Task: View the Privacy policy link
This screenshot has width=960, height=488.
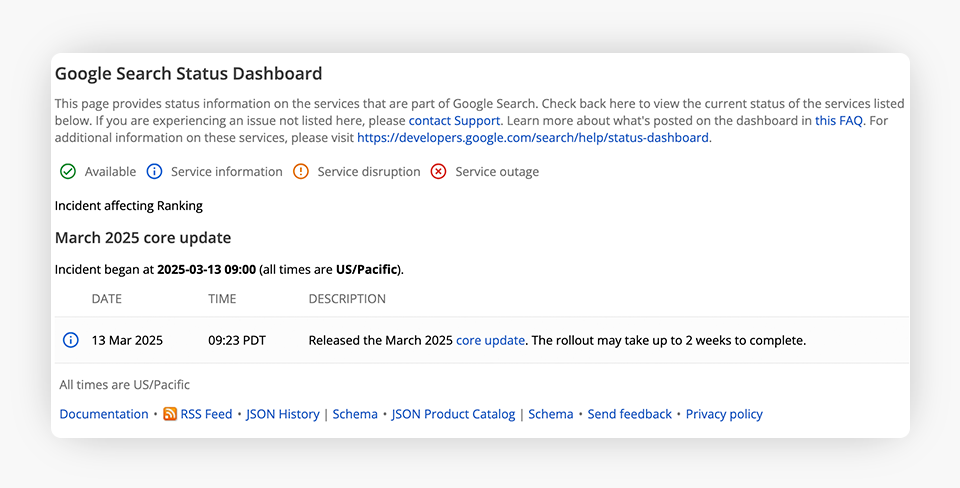Action: pyautogui.click(x=724, y=414)
